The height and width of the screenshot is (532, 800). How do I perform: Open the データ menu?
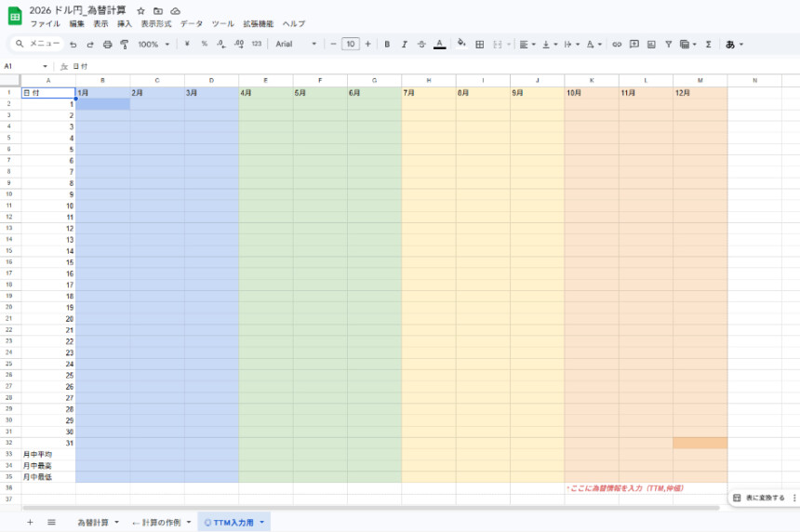tap(192, 23)
